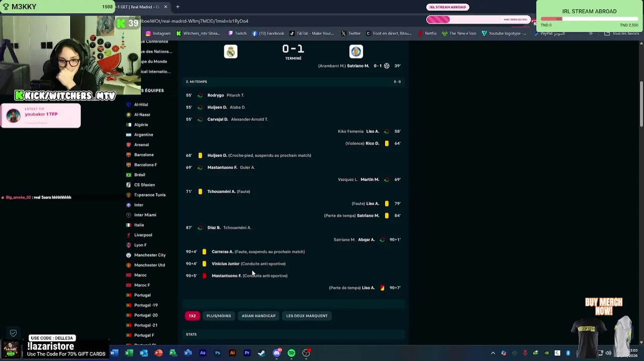
Task: Click the yellow card beside Tchouaméni A. (Faute)
Action: pos(200,192)
